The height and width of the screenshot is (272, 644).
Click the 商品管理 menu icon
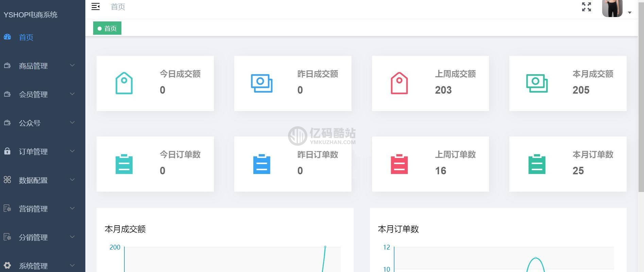[7, 65]
